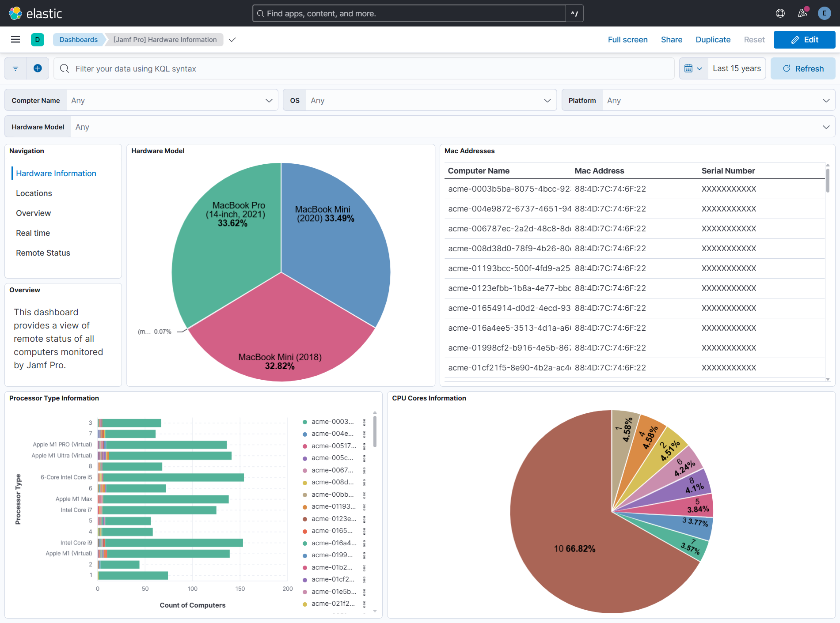Click the user avatar E icon
Screen dimensions: 840x623
[824, 13]
